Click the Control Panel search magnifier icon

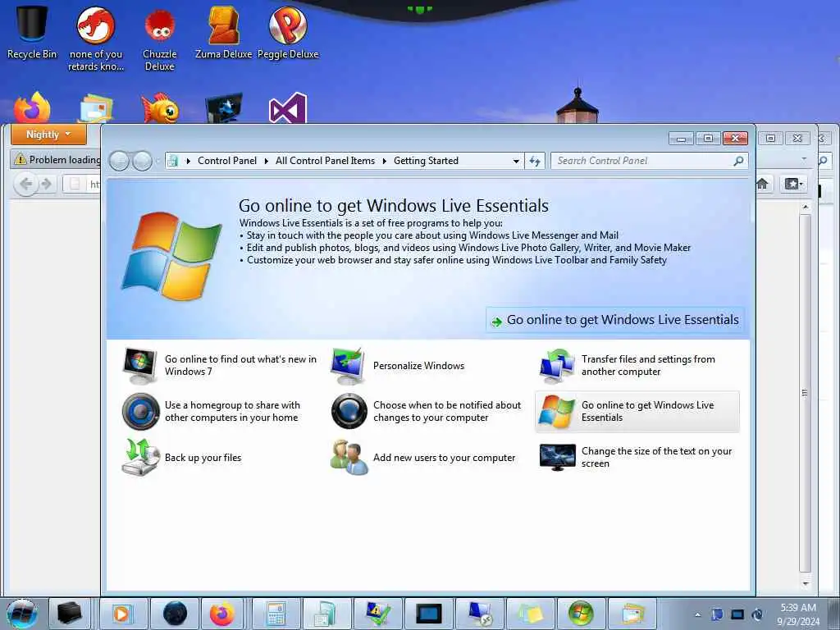click(738, 161)
